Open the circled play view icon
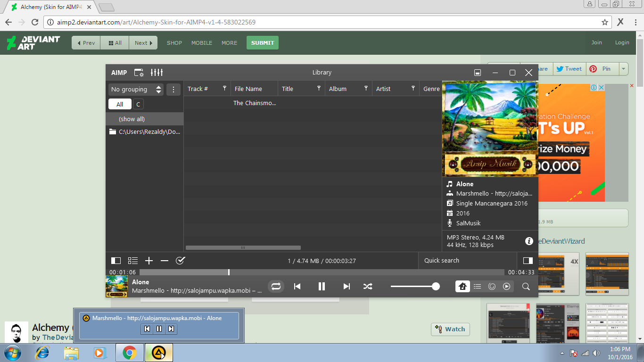644x362 pixels. (507, 286)
